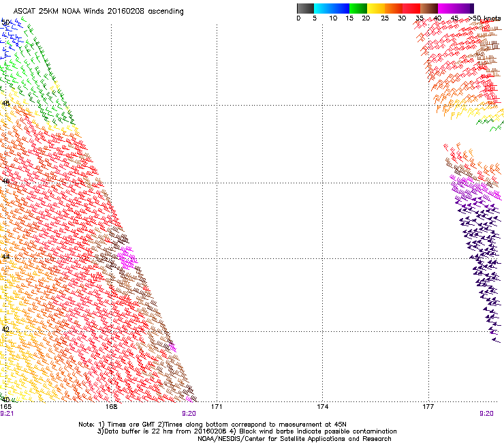Click the gray 0–5 knots color segment
Image resolution: width=504 pixels, height=443 pixels.
click(305, 8)
